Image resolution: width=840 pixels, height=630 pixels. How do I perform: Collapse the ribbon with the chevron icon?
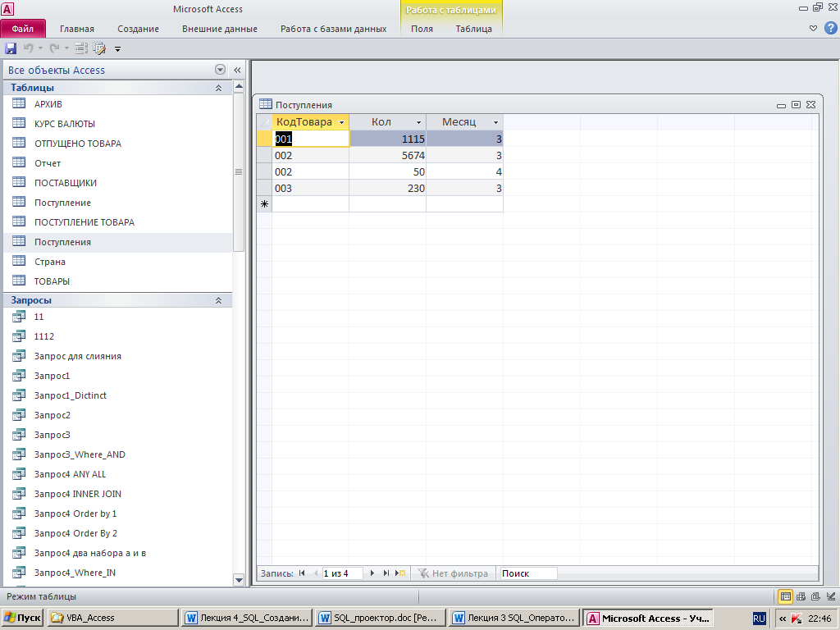click(813, 29)
